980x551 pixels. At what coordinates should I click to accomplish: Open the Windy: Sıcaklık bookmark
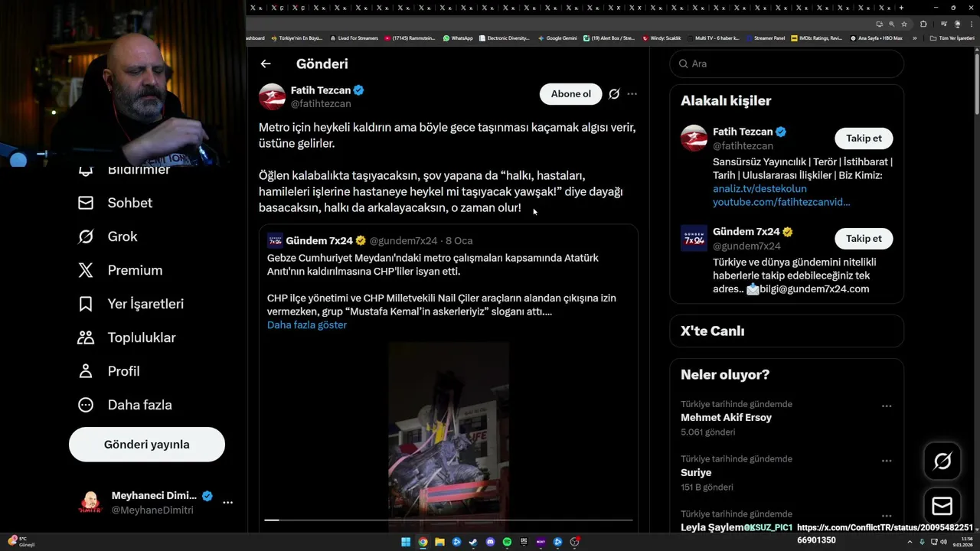[x=661, y=37]
